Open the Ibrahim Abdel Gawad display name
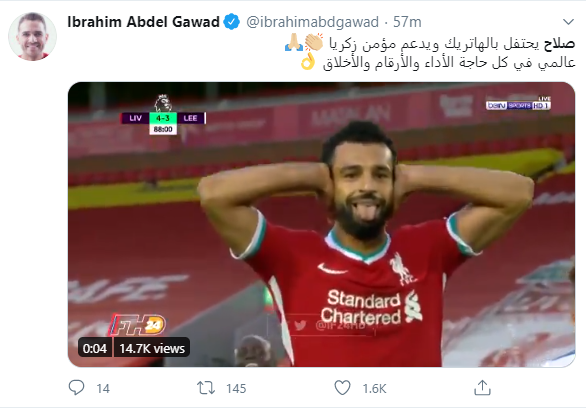The width and height of the screenshot is (586, 415). (x=144, y=22)
